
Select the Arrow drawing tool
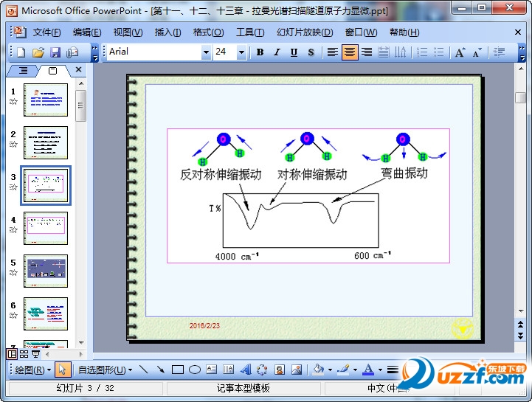click(x=160, y=370)
